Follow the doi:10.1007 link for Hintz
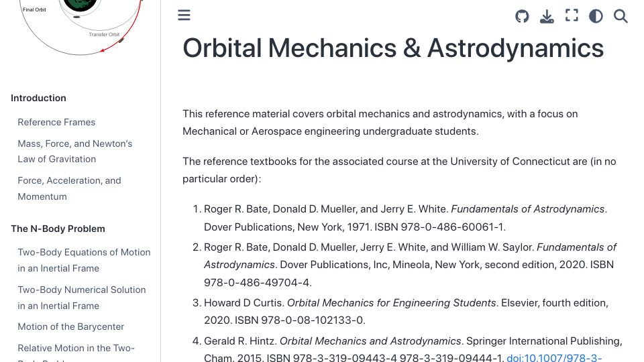Viewport: 644px width, 362px height. tap(554, 357)
